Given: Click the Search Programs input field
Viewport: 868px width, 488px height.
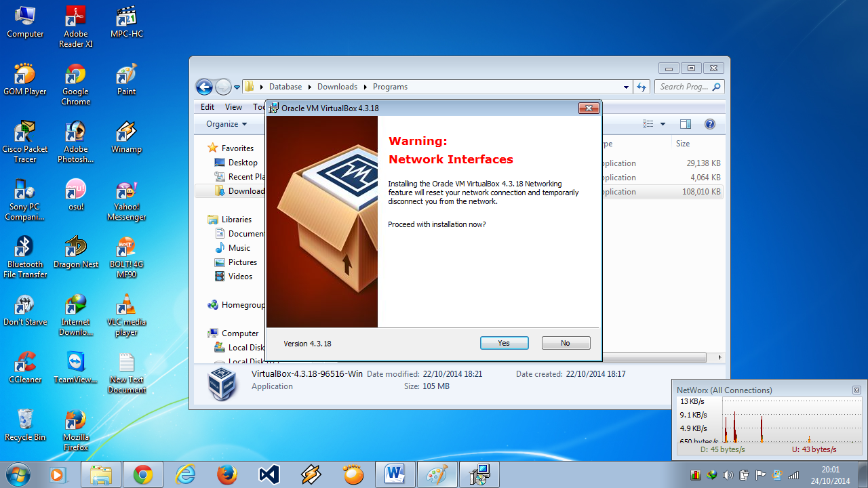Looking at the screenshot, I should pos(689,87).
